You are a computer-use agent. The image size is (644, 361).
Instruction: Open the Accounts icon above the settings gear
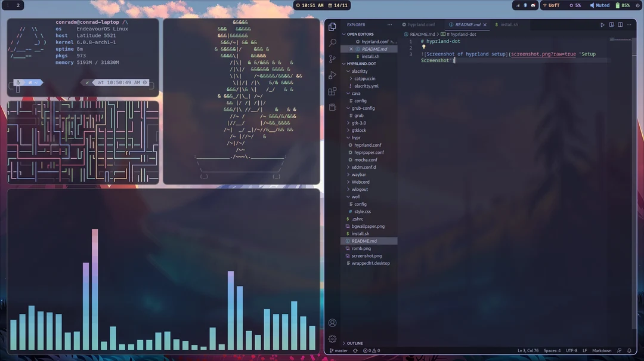pyautogui.click(x=332, y=322)
